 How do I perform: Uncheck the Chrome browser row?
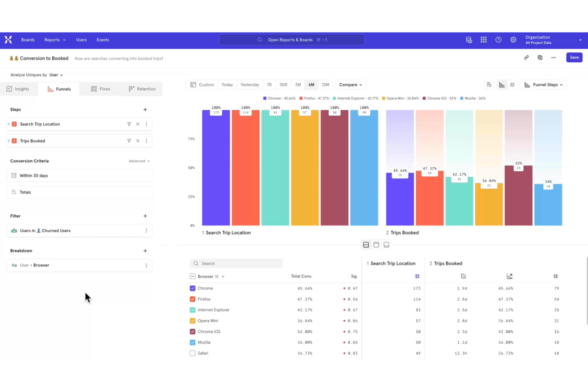tap(192, 288)
